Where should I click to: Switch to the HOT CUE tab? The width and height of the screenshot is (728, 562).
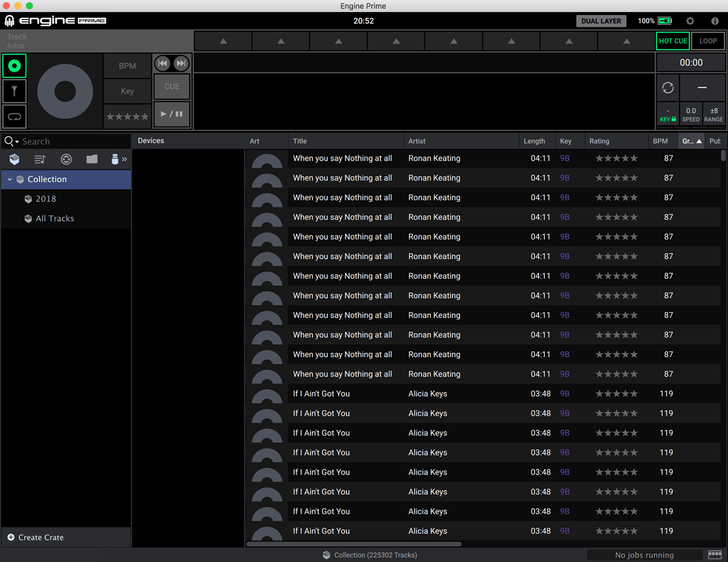click(x=673, y=41)
